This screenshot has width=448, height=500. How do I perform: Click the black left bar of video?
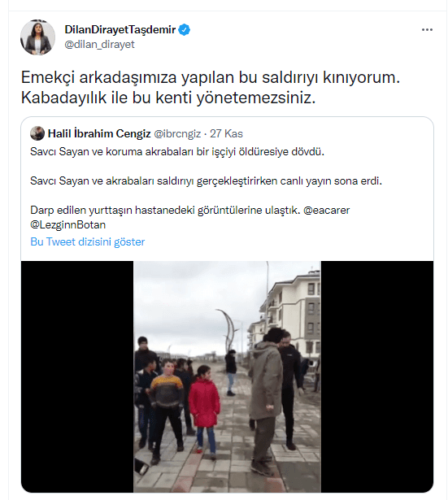(77, 376)
